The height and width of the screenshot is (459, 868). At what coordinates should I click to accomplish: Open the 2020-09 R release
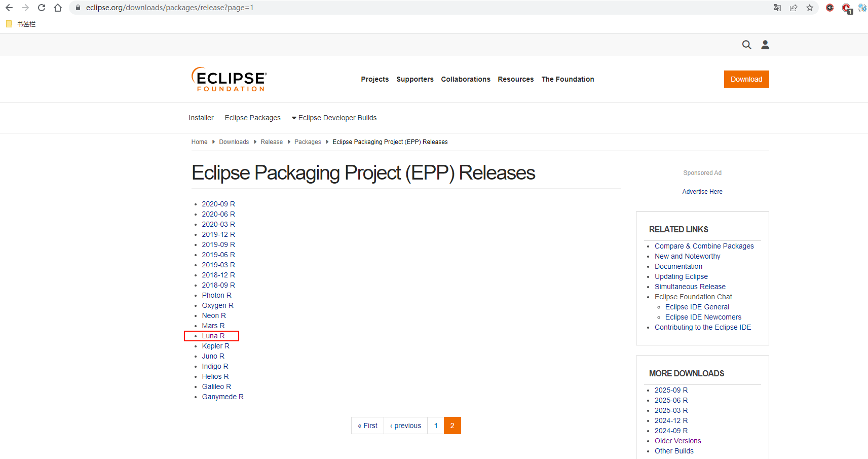pyautogui.click(x=218, y=204)
